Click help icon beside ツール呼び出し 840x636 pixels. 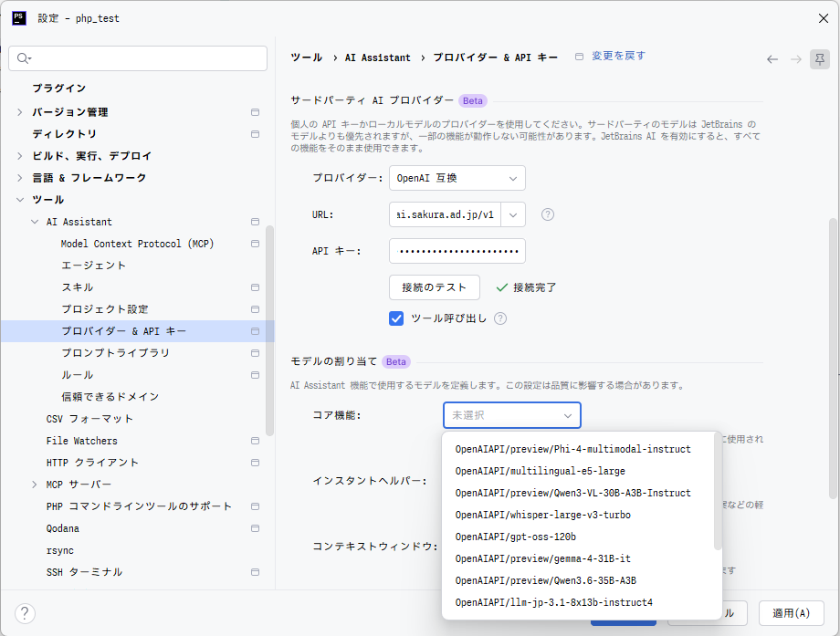(500, 318)
